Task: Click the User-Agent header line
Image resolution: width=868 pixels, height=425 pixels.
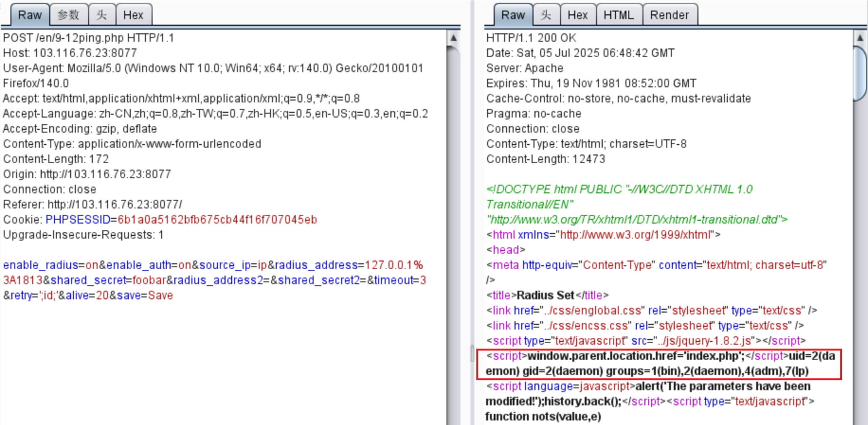Action: coord(213,76)
